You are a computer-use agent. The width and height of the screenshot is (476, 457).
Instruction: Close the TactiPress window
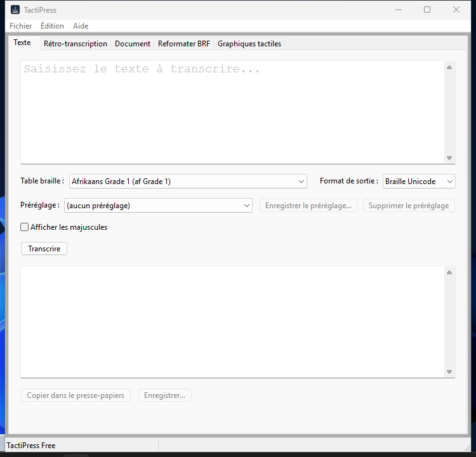pos(456,10)
